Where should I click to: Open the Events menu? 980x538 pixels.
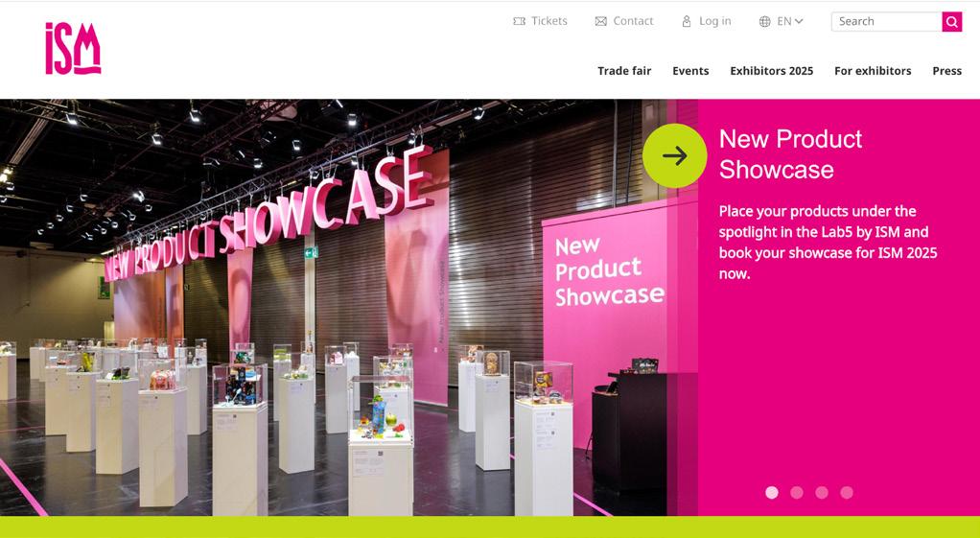click(x=690, y=71)
